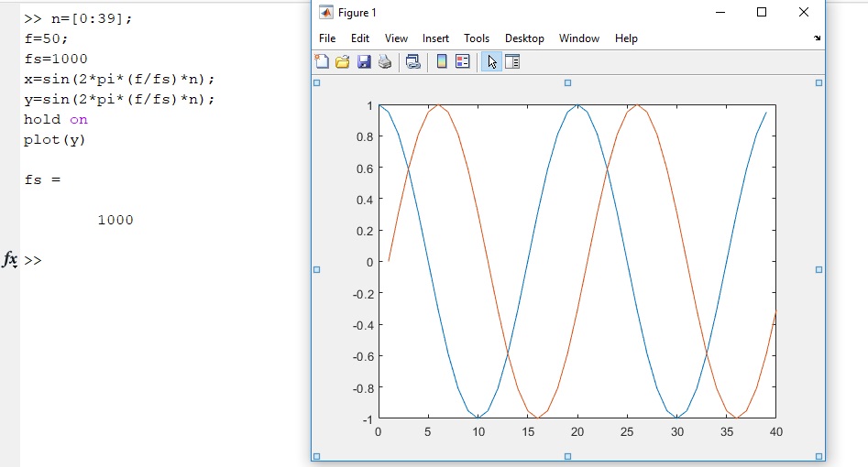Insert a colorbar using the toolbar icon

coord(442,61)
